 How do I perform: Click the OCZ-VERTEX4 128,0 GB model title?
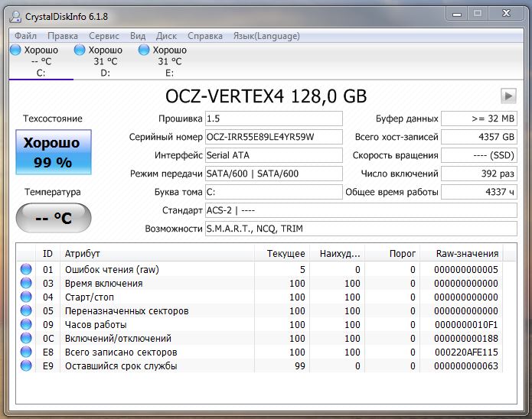coord(266,96)
